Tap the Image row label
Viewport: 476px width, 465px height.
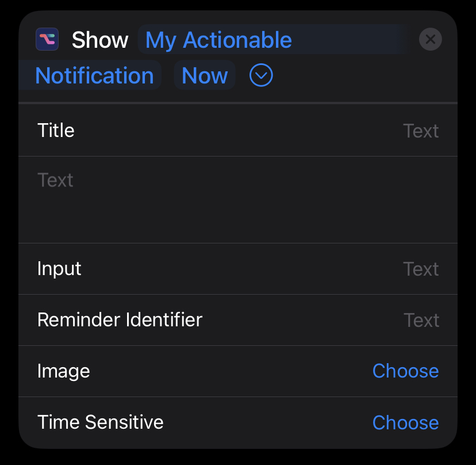pyautogui.click(x=64, y=371)
